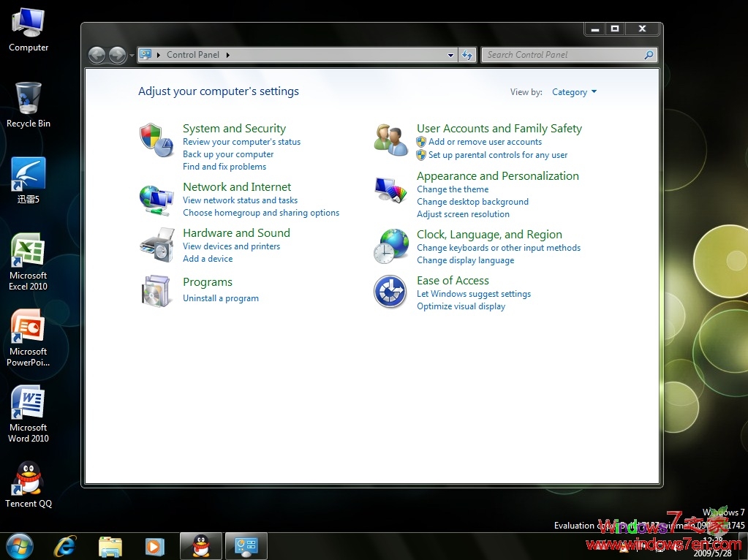Launch Windows Media Player from the taskbar
Viewport: 748px width, 560px height.
click(x=155, y=545)
